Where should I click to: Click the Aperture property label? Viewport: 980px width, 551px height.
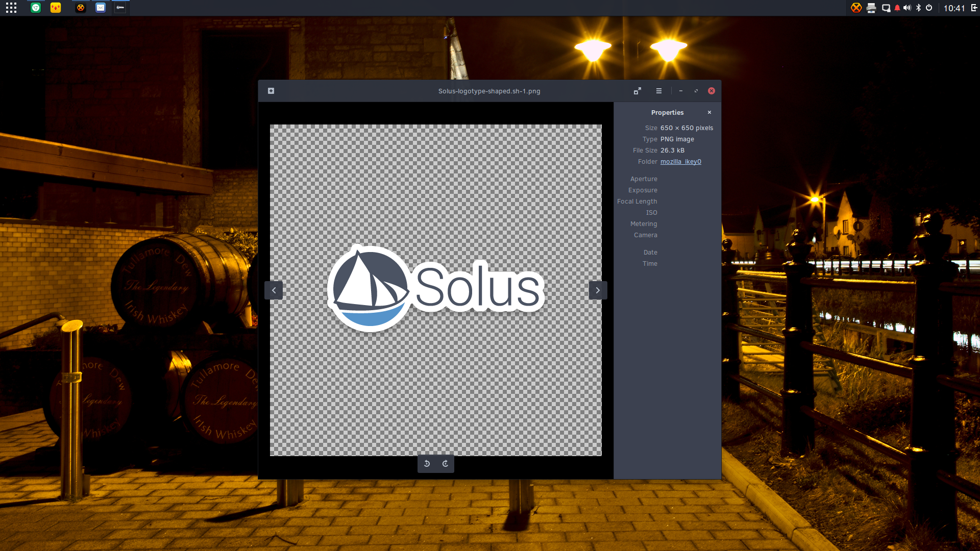tap(644, 179)
